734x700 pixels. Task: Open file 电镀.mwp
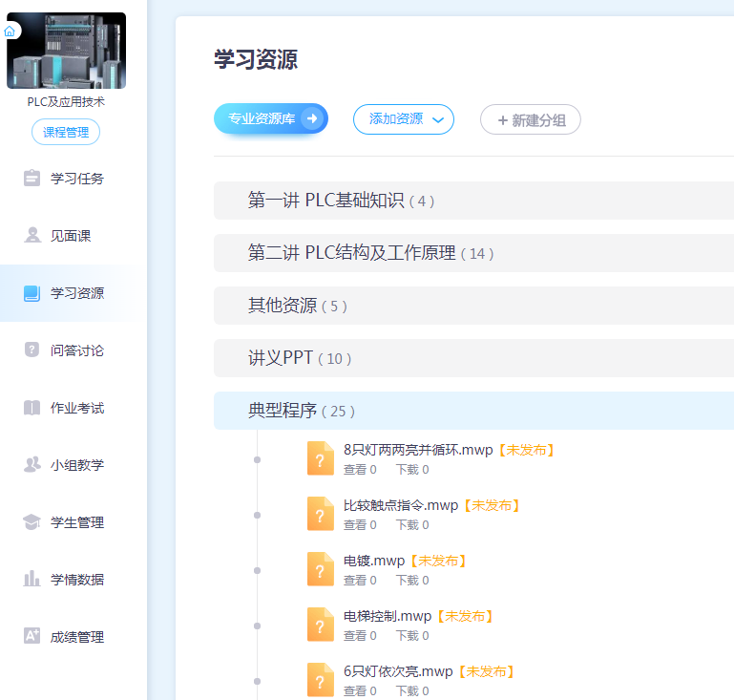[374, 561]
